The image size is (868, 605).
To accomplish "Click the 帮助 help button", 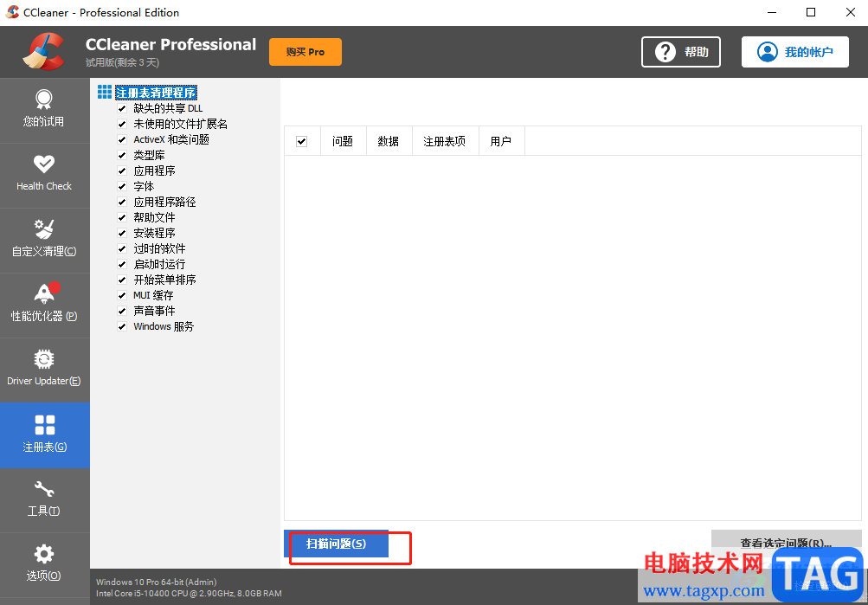I will (x=681, y=52).
